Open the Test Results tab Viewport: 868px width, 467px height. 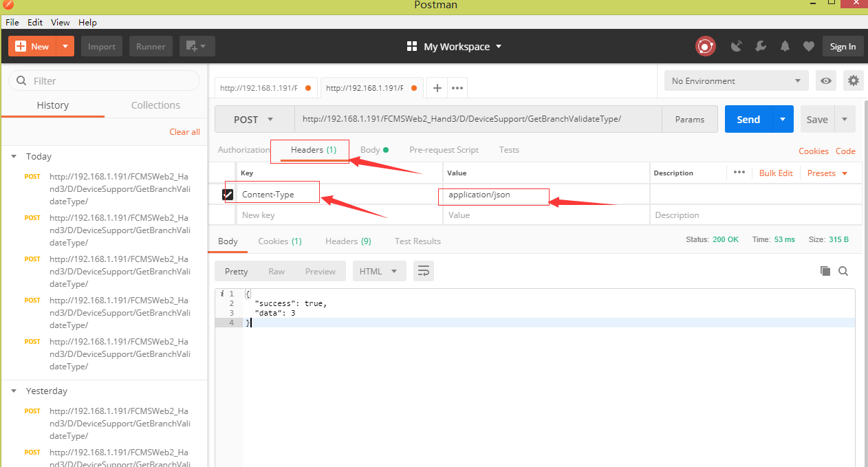[417, 241]
